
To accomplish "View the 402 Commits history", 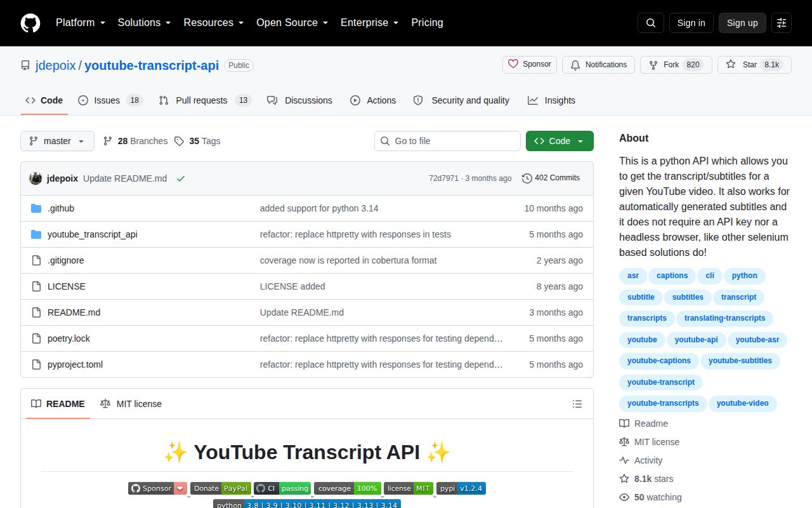I will 551,178.
